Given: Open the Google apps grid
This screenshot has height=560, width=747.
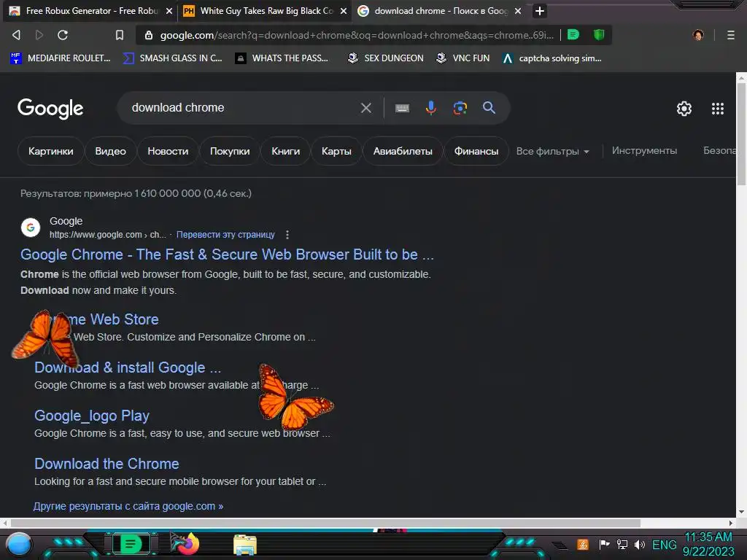Looking at the screenshot, I should point(718,109).
